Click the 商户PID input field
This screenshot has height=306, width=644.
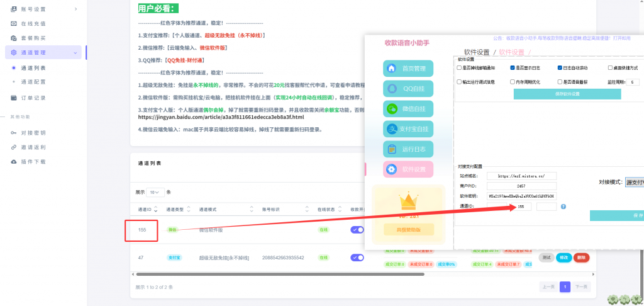pyautogui.click(x=521, y=186)
